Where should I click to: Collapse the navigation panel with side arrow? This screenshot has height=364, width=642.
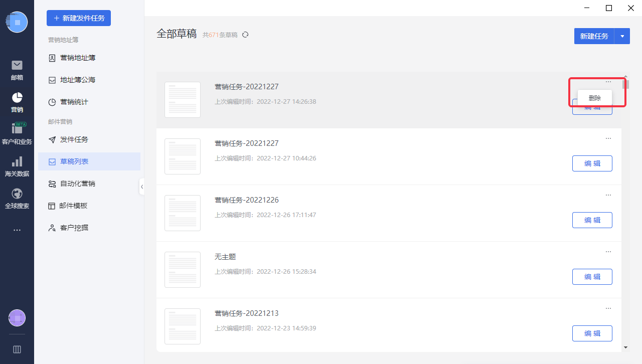pos(142,187)
